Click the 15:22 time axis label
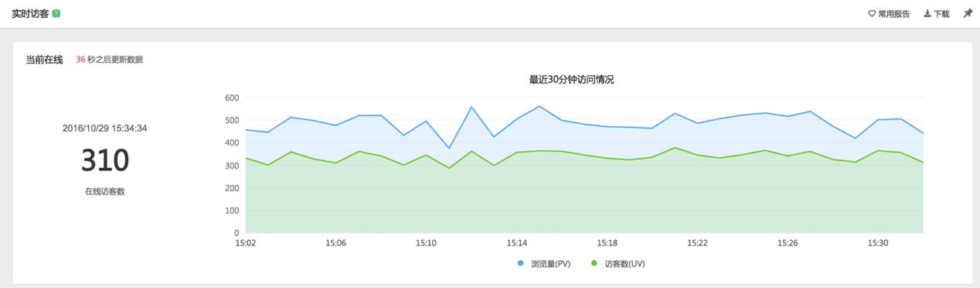 point(697,243)
